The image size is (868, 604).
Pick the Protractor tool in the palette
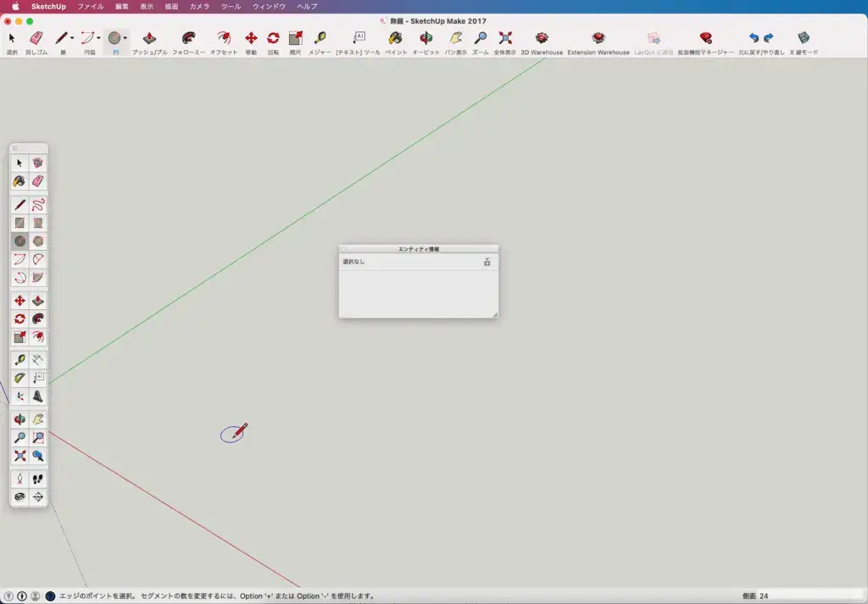(20, 379)
